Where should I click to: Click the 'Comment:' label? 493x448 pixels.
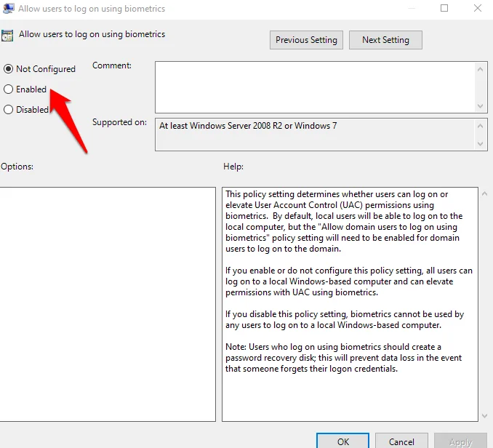[x=112, y=65]
